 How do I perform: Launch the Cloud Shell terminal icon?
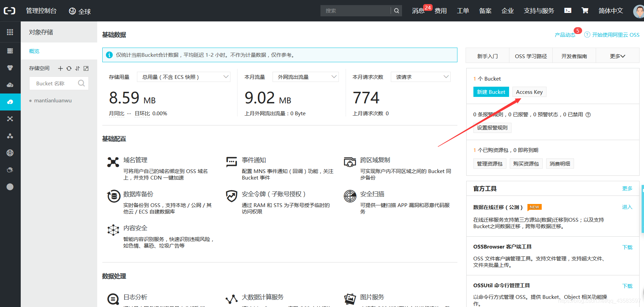pyautogui.click(x=568, y=11)
